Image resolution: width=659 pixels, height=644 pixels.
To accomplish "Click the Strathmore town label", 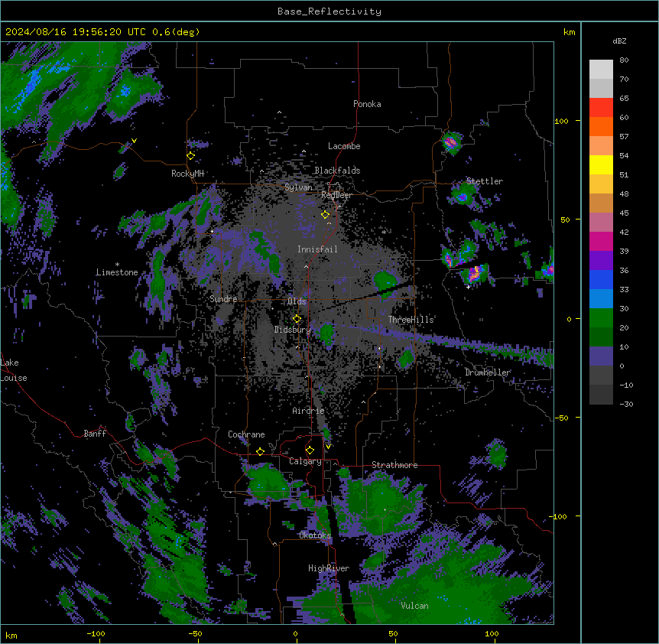I will click(394, 465).
